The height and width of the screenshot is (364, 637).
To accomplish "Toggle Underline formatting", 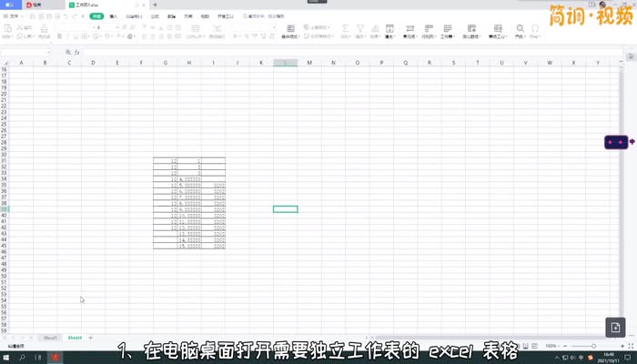I will tap(77, 36).
